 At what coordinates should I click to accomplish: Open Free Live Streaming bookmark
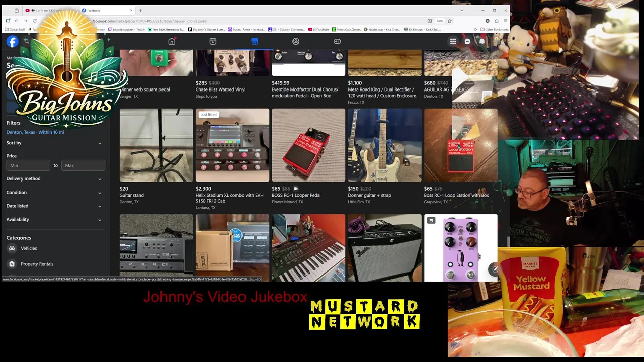point(166,29)
